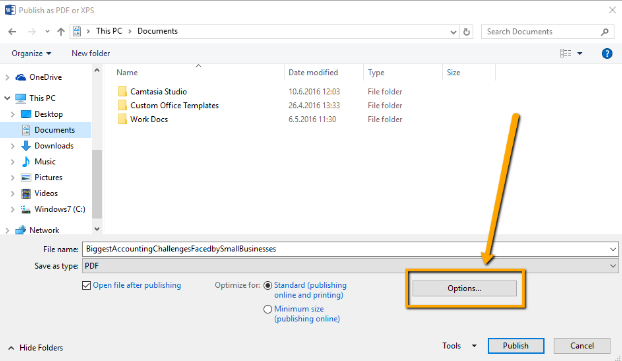The height and width of the screenshot is (361, 622).
Task: Click the Forward navigation arrow
Action: pyautogui.click(x=32, y=32)
